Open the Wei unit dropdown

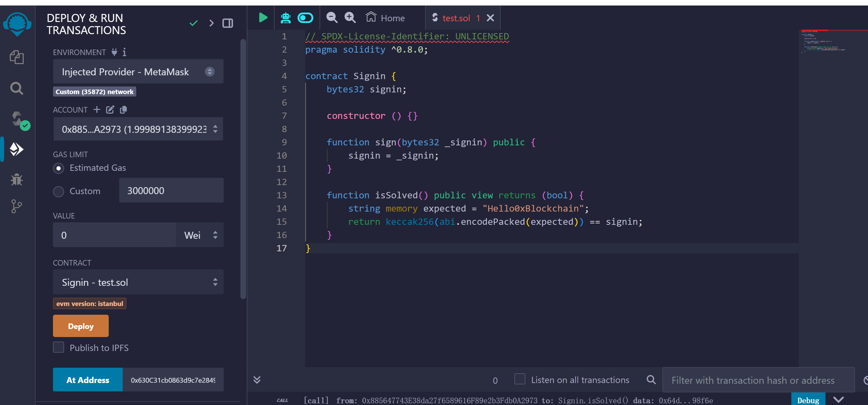click(200, 235)
